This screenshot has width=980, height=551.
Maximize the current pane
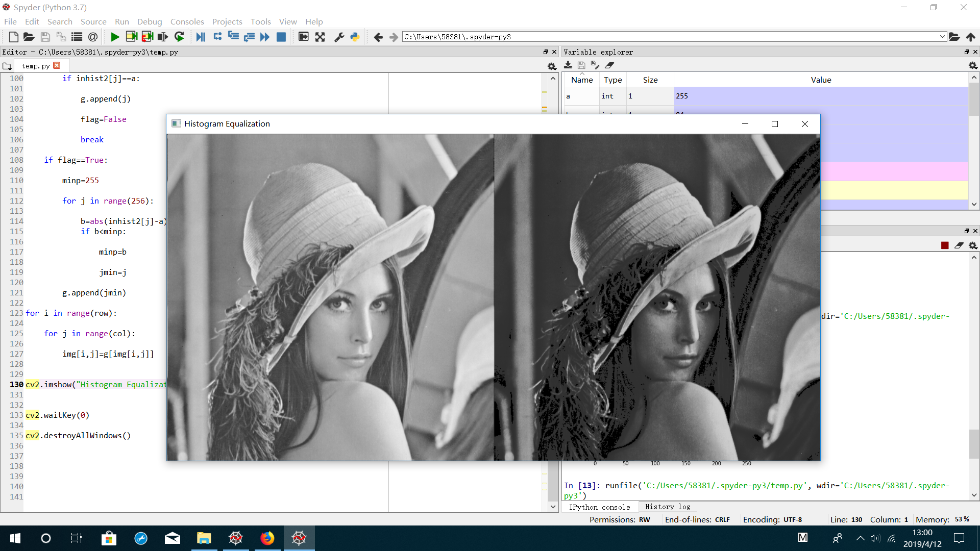(303, 37)
